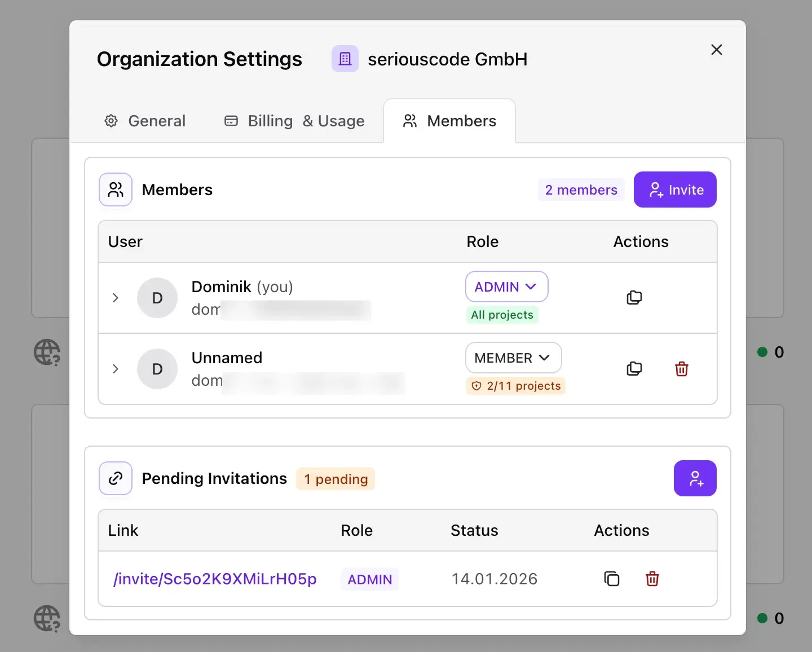This screenshot has width=812, height=652.
Task: Click the copy icon for the Unnamed member
Action: (x=634, y=368)
